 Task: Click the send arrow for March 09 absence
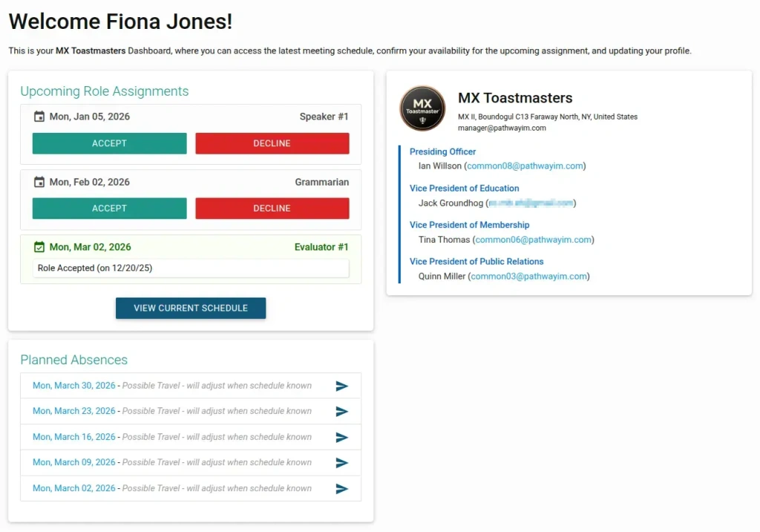tap(341, 463)
